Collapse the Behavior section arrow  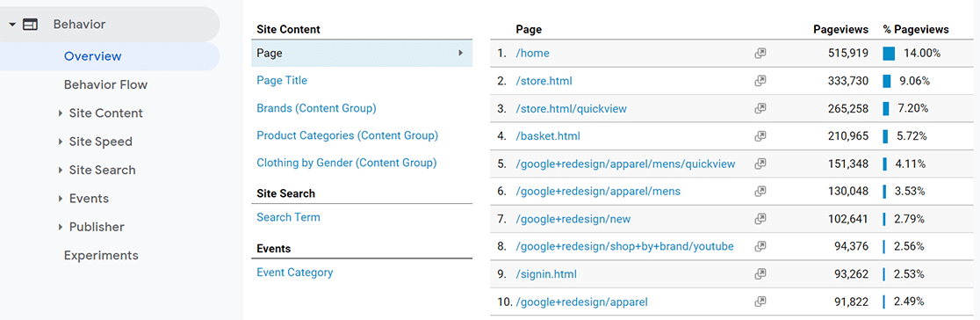[12, 25]
